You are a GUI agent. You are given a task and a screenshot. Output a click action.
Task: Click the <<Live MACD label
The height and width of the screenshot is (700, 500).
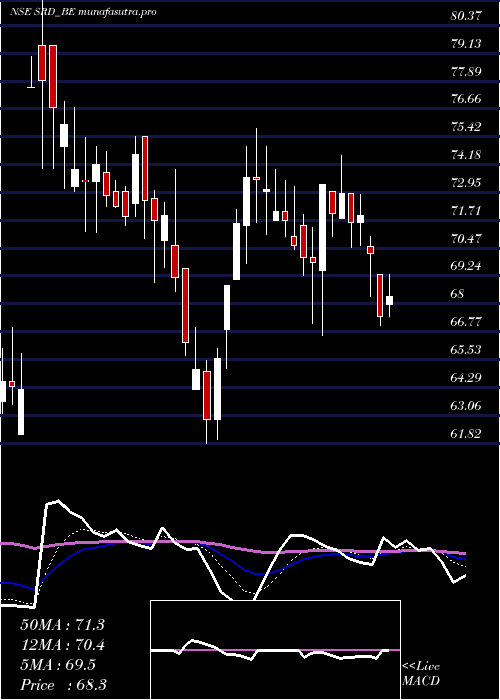coord(421,674)
